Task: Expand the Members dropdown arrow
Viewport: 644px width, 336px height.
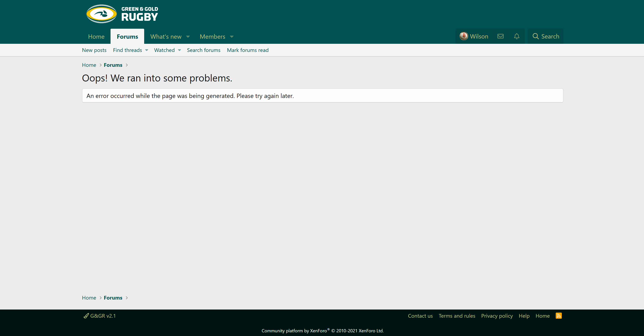Action: (232, 37)
